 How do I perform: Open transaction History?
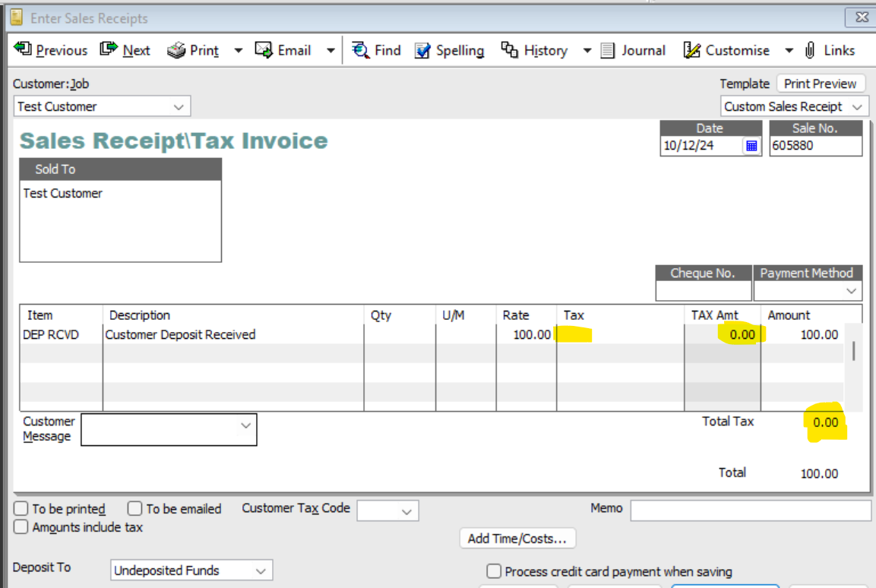534,50
